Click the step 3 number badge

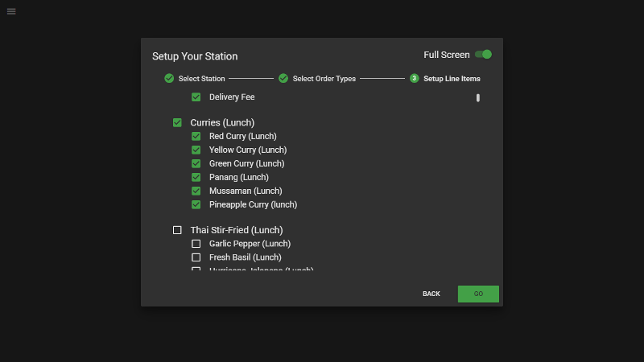click(414, 78)
